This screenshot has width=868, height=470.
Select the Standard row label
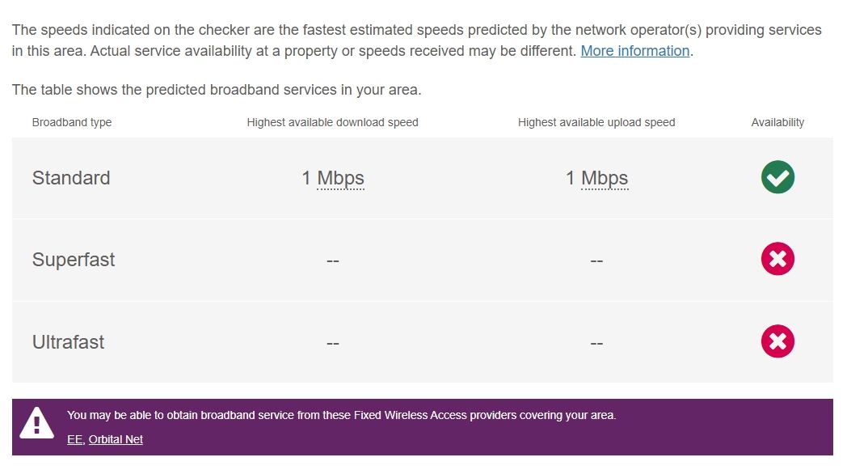point(71,178)
